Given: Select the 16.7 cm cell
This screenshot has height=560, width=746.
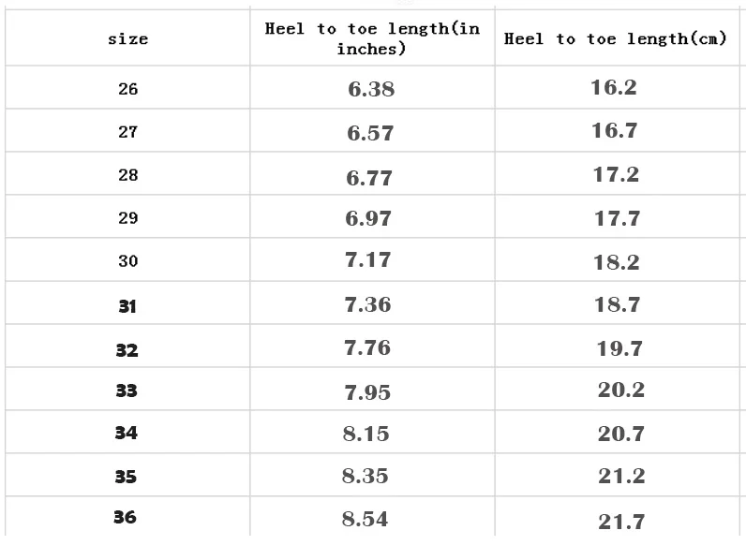Looking at the screenshot, I should pyautogui.click(x=615, y=131).
